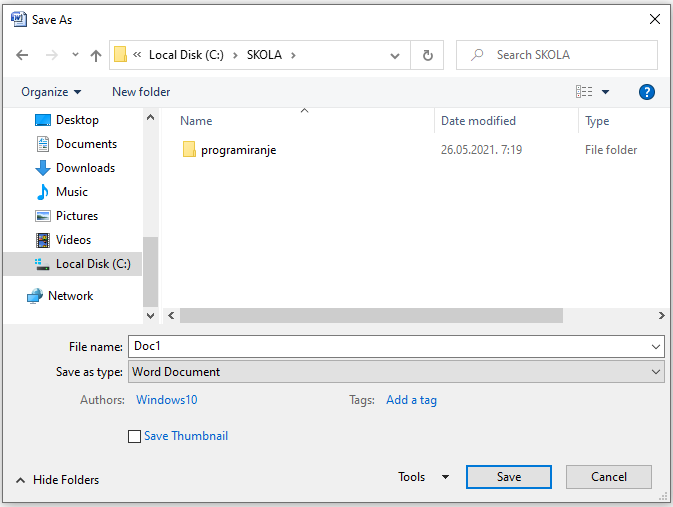Open the address bar previous locations dropdown

(395, 55)
